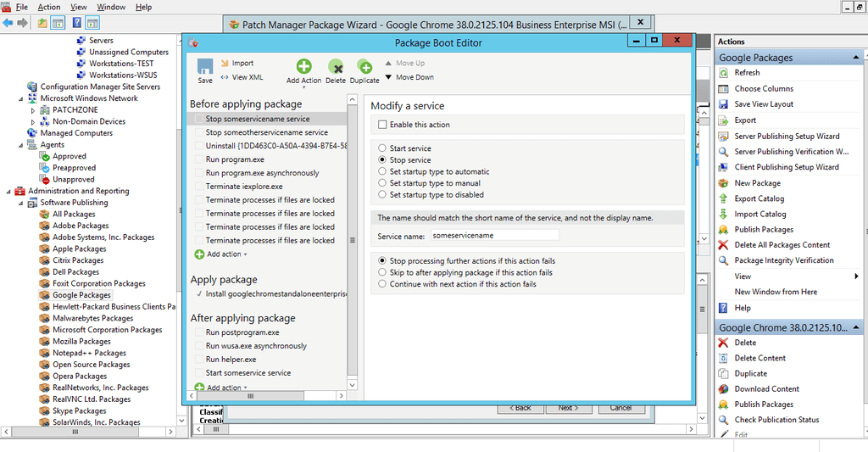Enable the 'Enable this action' checkbox
This screenshot has height=452, width=868.
point(382,125)
